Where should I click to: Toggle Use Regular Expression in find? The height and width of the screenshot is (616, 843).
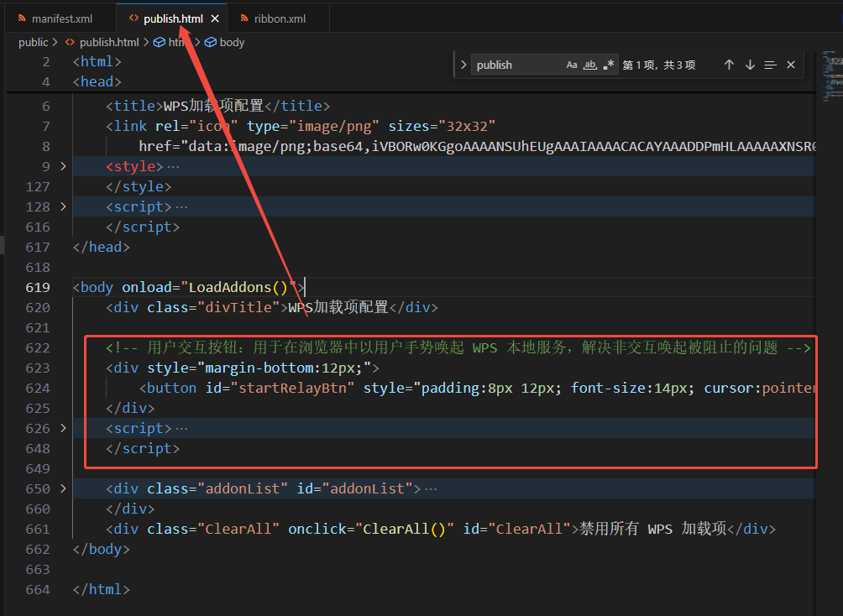pos(608,65)
